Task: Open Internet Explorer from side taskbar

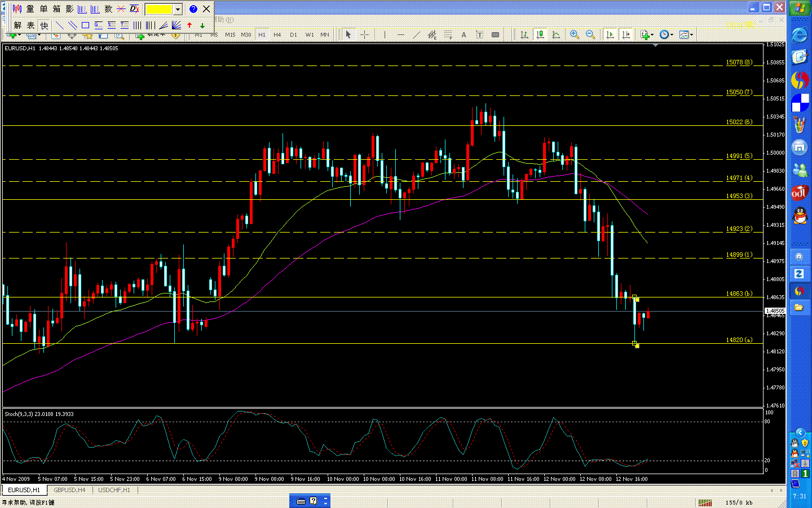Action: click(x=800, y=35)
